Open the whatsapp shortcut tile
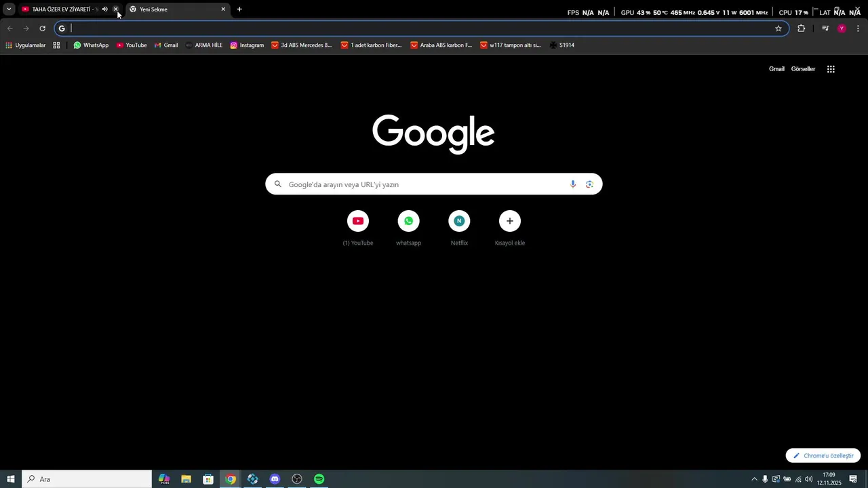 click(409, 228)
